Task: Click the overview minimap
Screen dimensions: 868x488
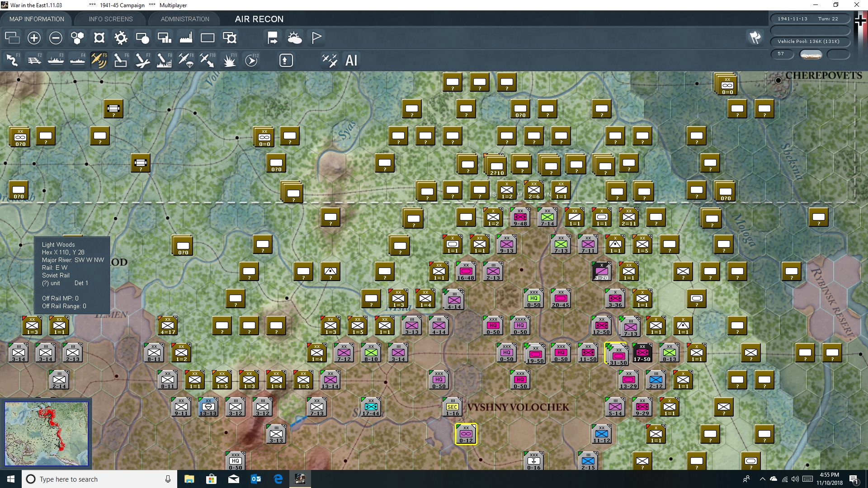Action: 46,434
